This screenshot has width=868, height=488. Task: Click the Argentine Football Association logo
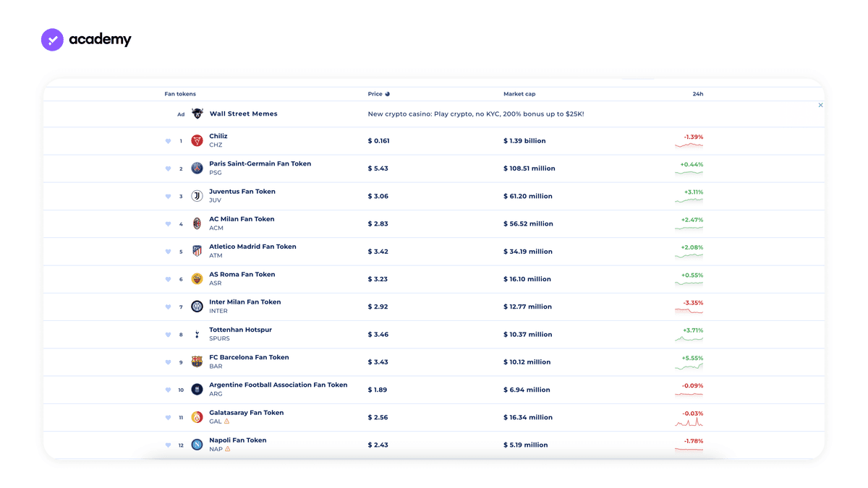coord(197,390)
